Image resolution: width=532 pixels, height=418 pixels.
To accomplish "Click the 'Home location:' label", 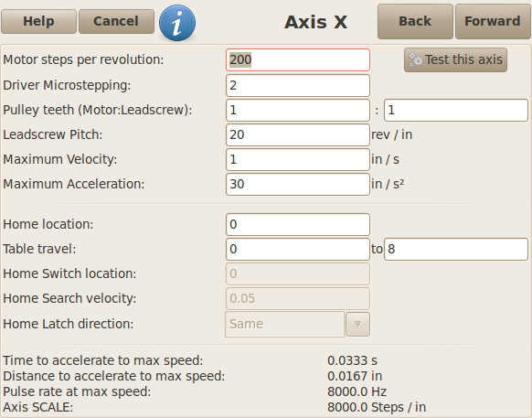I will 48,224.
